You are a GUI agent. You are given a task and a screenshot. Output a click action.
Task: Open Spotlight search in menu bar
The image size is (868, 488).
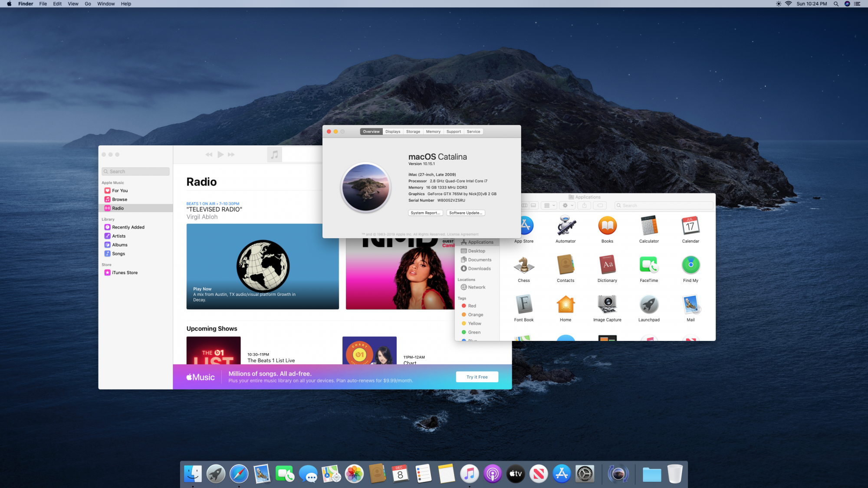click(836, 4)
